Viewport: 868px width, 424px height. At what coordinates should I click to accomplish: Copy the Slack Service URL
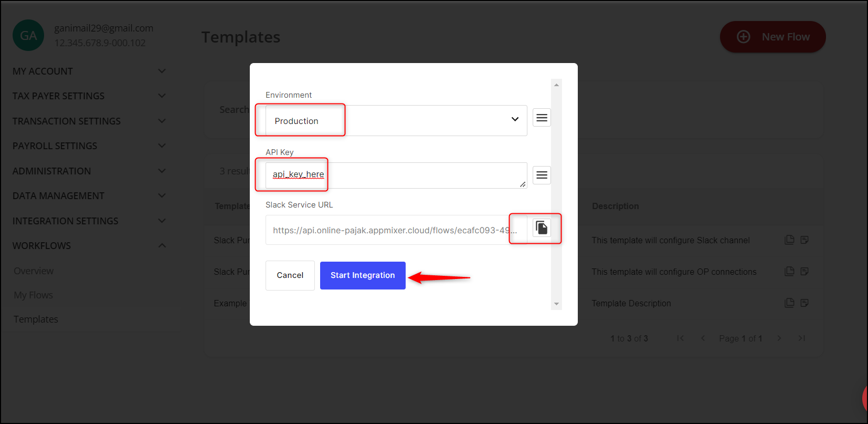point(542,227)
